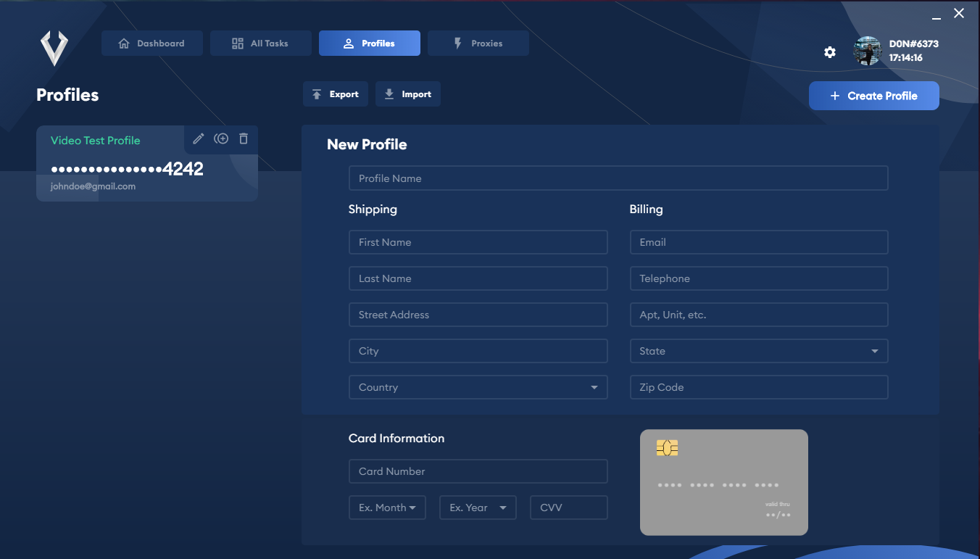Open the All Tasks tab
This screenshot has height=559, width=980.
pos(261,44)
